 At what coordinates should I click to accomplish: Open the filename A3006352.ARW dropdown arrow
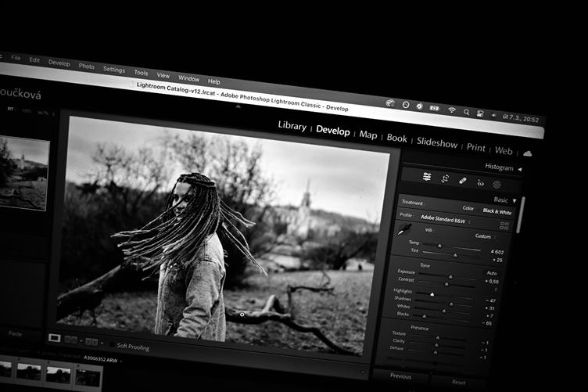[120, 361]
